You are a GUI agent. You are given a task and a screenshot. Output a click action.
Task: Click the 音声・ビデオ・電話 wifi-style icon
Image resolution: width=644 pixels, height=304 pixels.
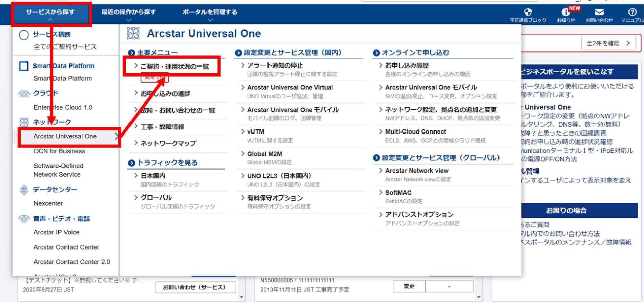coord(24,219)
